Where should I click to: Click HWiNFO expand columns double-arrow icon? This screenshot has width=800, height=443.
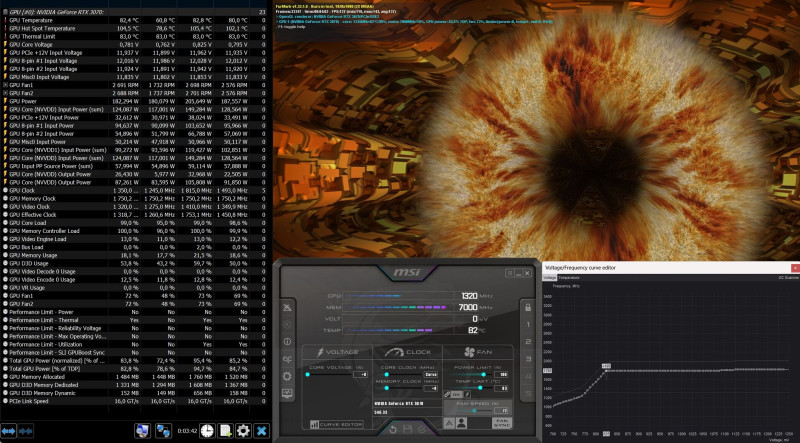(9, 431)
